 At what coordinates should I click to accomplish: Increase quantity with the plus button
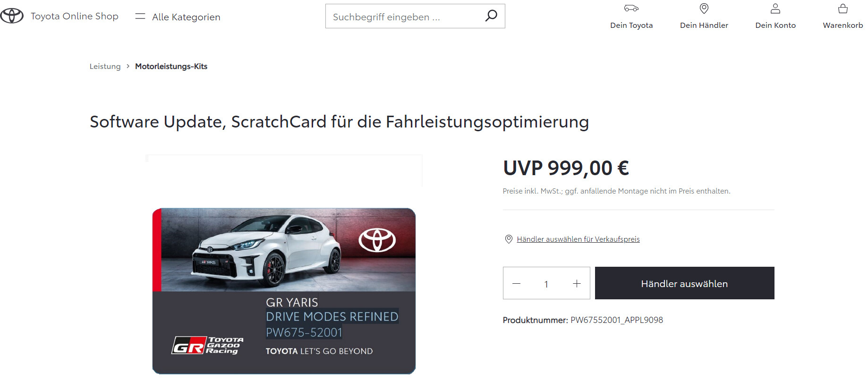577,284
